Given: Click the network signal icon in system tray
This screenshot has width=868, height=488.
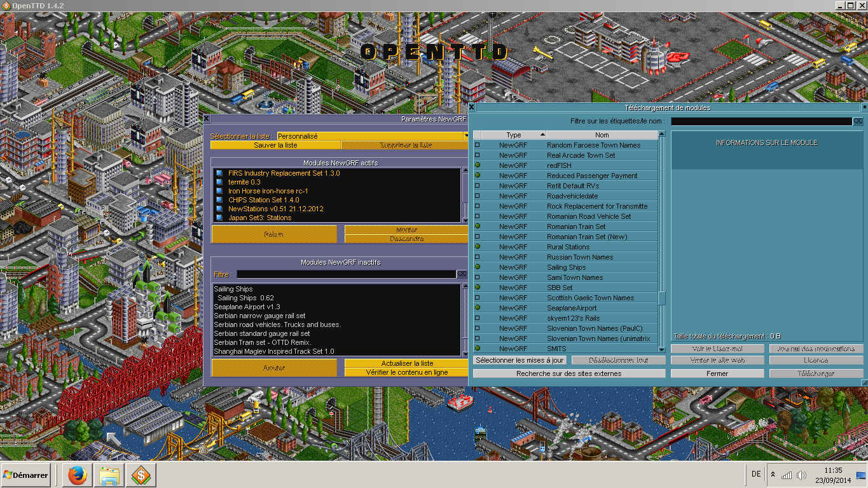Looking at the screenshot, I should point(787,475).
